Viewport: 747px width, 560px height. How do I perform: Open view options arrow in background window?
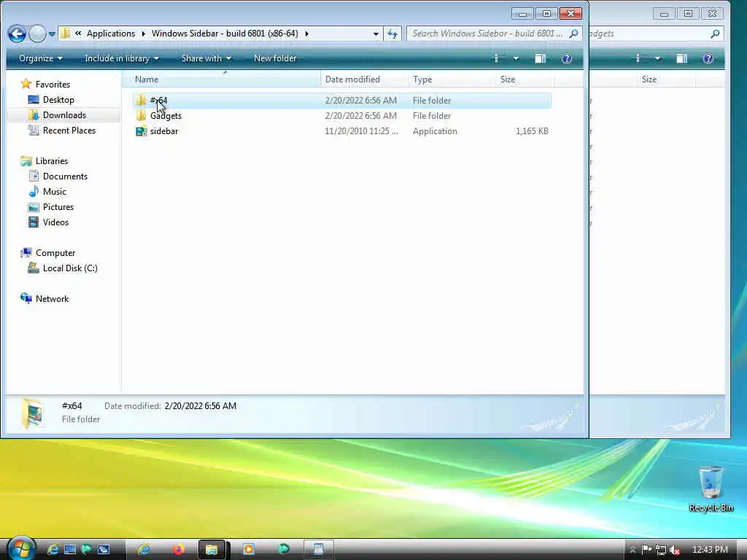tap(657, 58)
